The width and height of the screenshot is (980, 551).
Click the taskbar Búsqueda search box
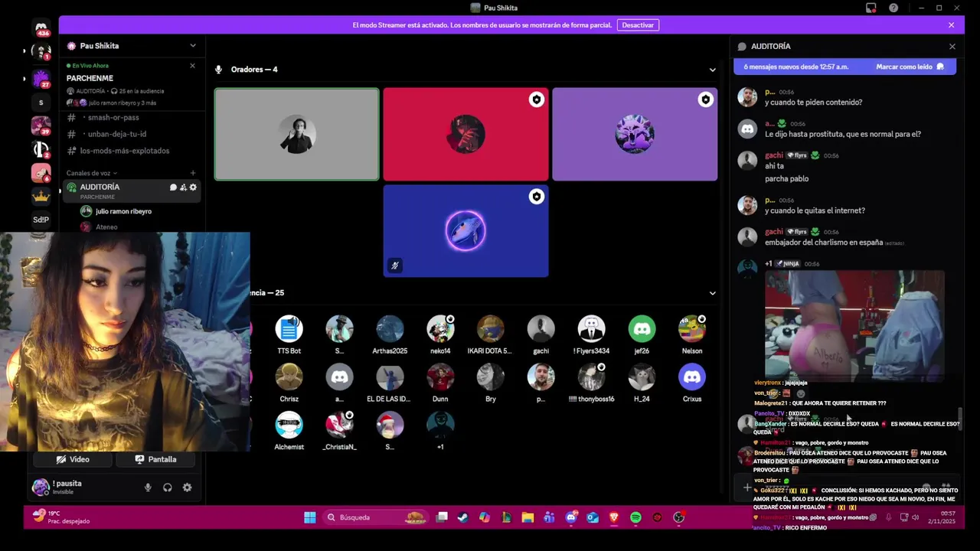click(x=375, y=517)
